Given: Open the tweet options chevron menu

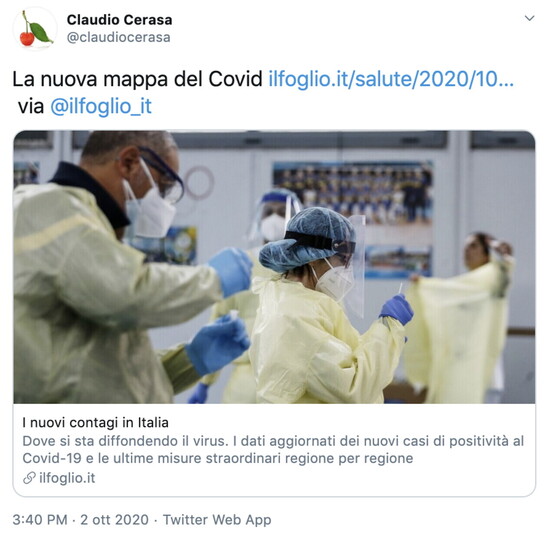Looking at the screenshot, I should tap(529, 18).
